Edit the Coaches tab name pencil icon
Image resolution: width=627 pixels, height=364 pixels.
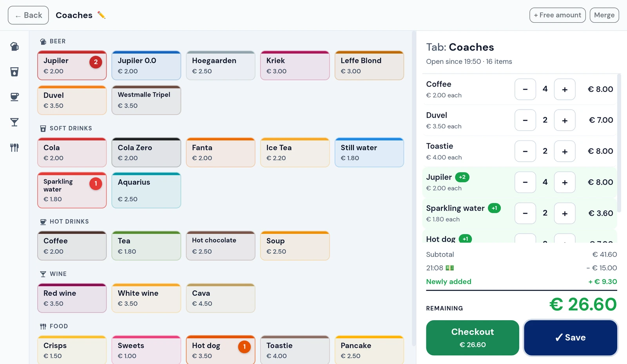tap(101, 15)
